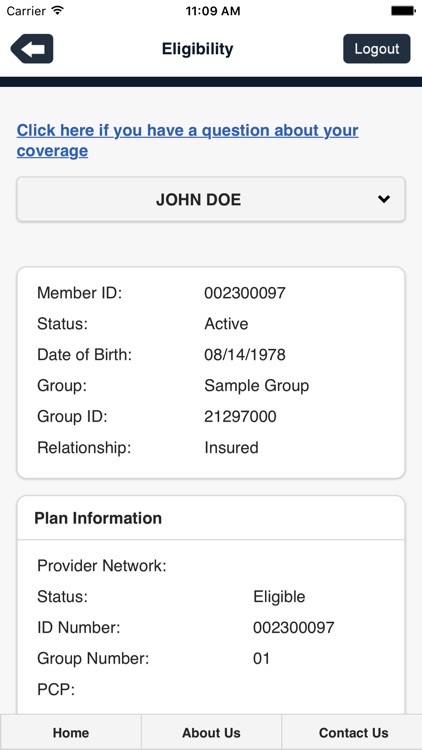Switch to Contact Us tab

pos(353,732)
